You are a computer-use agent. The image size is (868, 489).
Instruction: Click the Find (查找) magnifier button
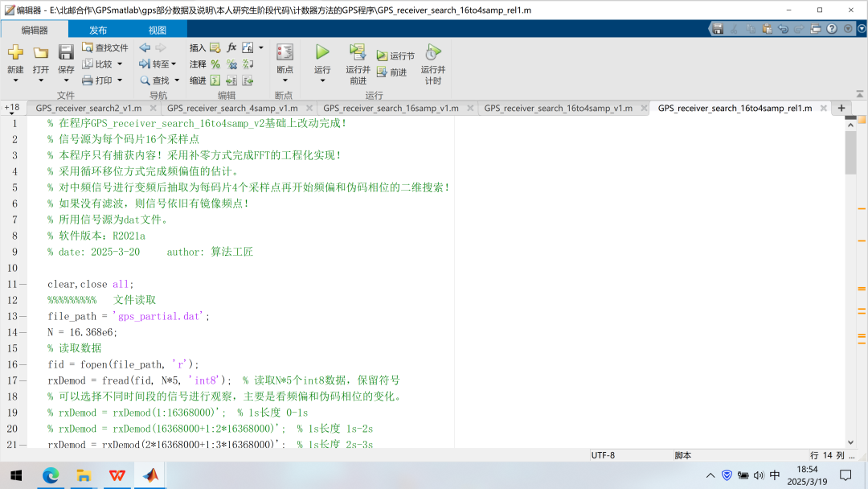154,80
